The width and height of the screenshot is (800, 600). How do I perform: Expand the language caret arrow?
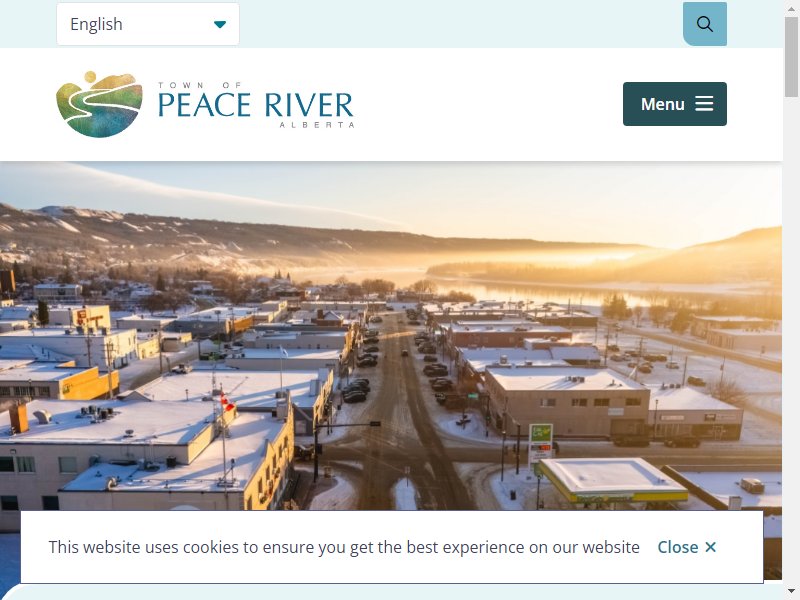pos(220,24)
